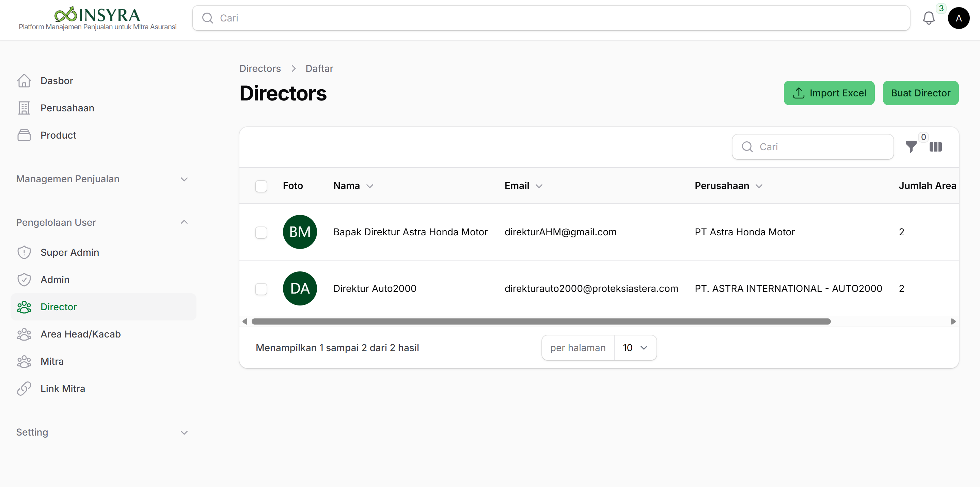Screen dimensions: 980x487
Task: Click the Super Admin shield icon
Action: coord(24,252)
